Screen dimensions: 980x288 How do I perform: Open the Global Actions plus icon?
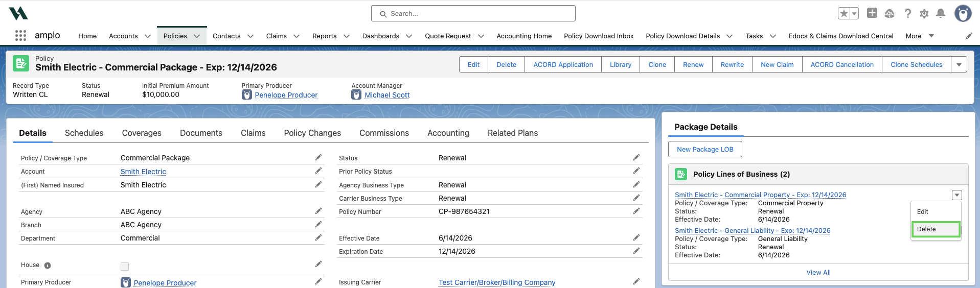click(872, 13)
